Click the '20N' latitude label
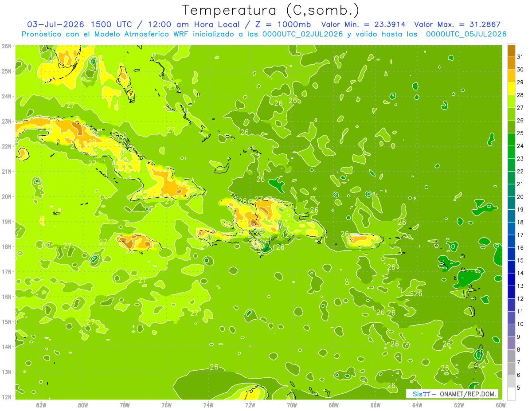Image resolution: width=532 pixels, height=411 pixels. (7, 196)
